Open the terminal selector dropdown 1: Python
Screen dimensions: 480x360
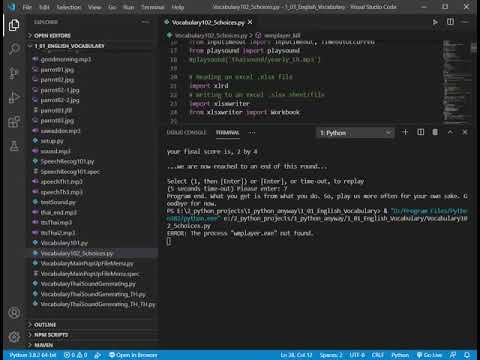click(x=355, y=133)
